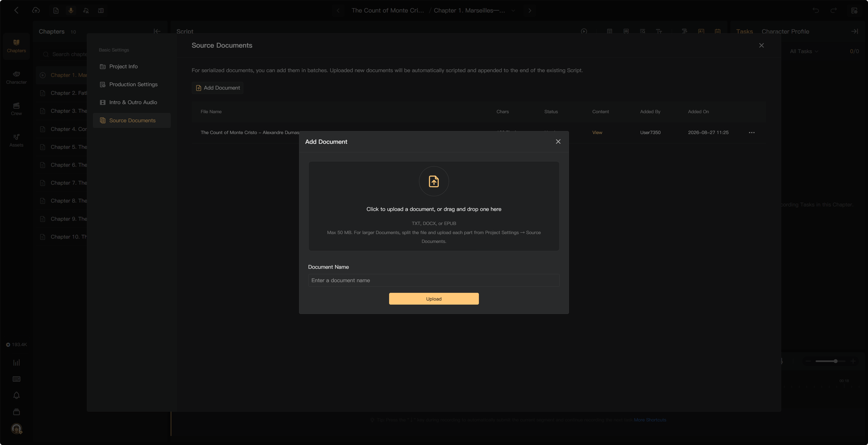Switch to the Character Profile tab
Image resolution: width=868 pixels, height=445 pixels.
[785, 31]
